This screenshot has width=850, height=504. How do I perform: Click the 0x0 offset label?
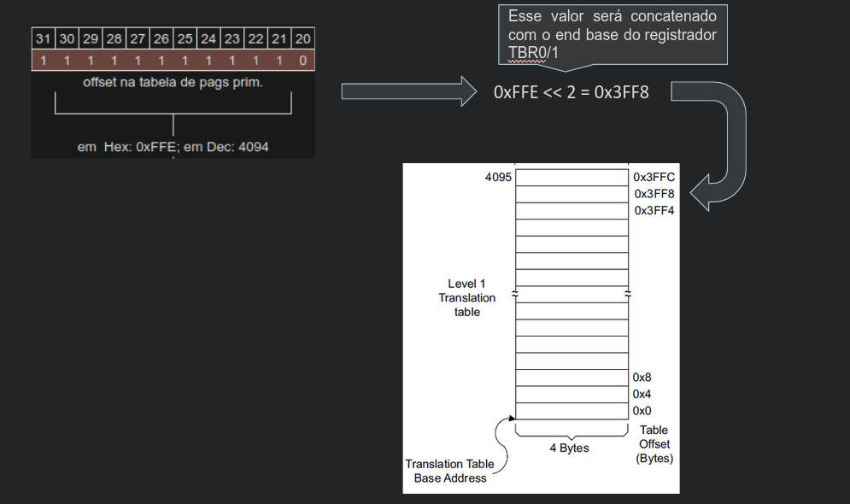(642, 411)
